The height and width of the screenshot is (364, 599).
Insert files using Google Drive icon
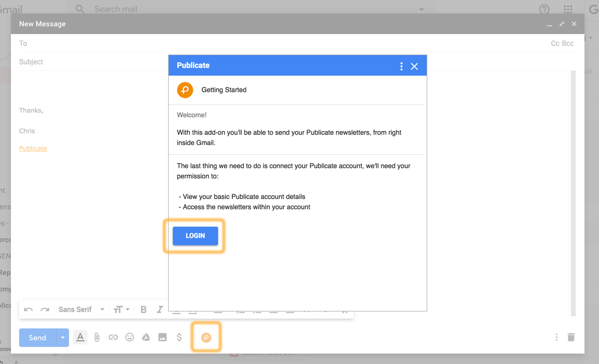tap(146, 337)
